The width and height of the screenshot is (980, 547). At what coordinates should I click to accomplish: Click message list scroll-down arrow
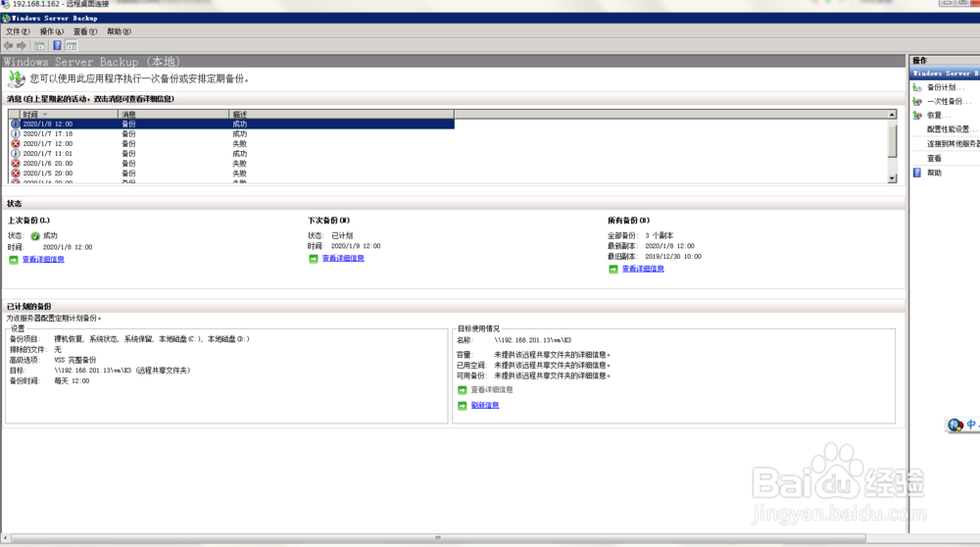click(892, 178)
